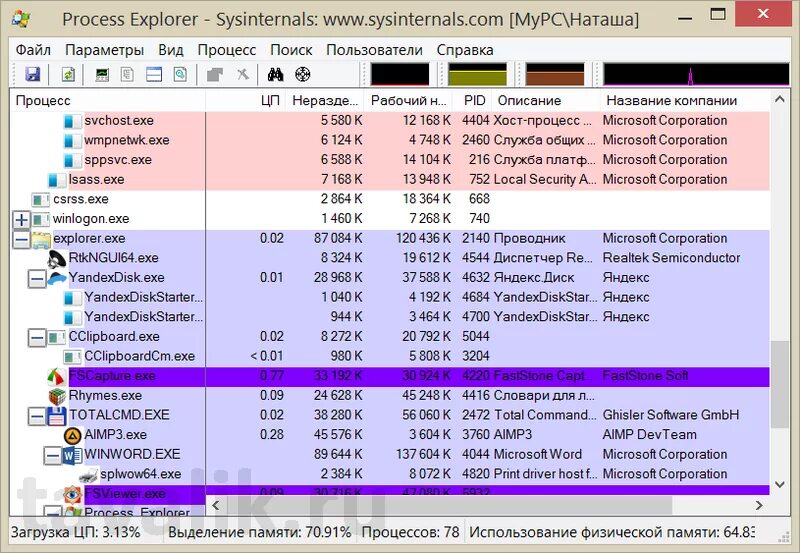
Task: Click horizontal scrollbar right arrow
Action: 759,506
